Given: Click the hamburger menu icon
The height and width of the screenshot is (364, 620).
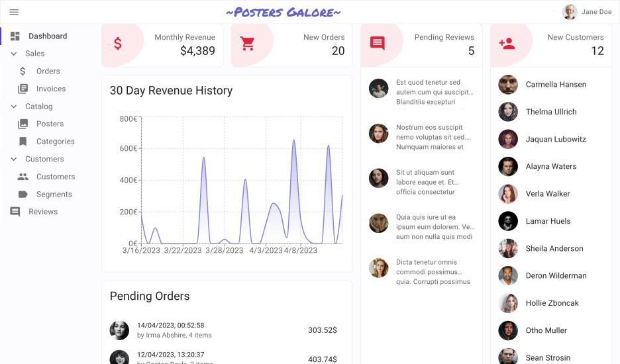Looking at the screenshot, I should point(14,12).
